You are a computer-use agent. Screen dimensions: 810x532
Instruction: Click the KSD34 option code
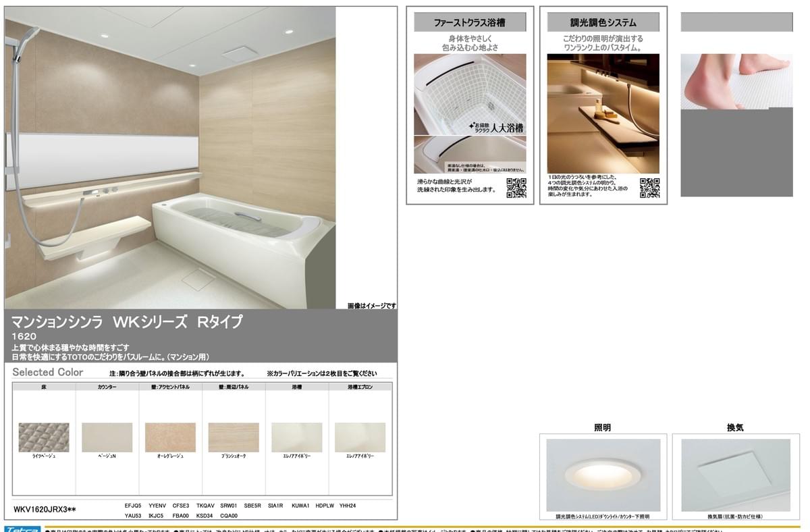[205, 515]
